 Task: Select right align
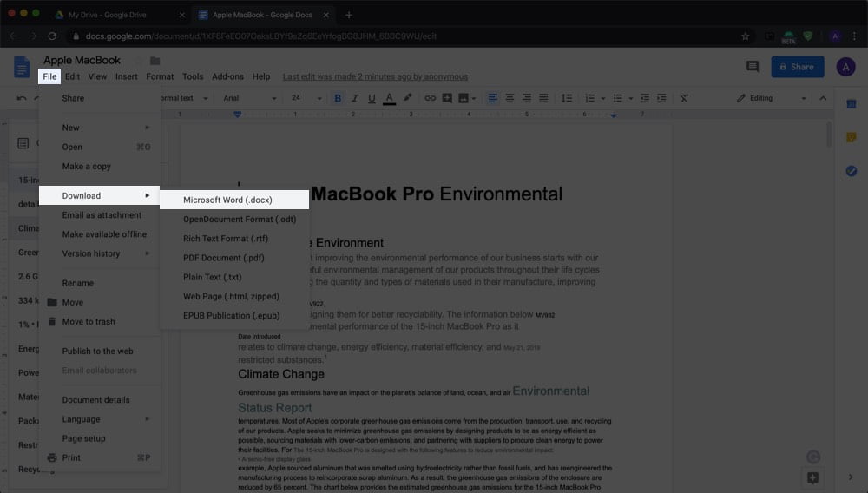527,98
